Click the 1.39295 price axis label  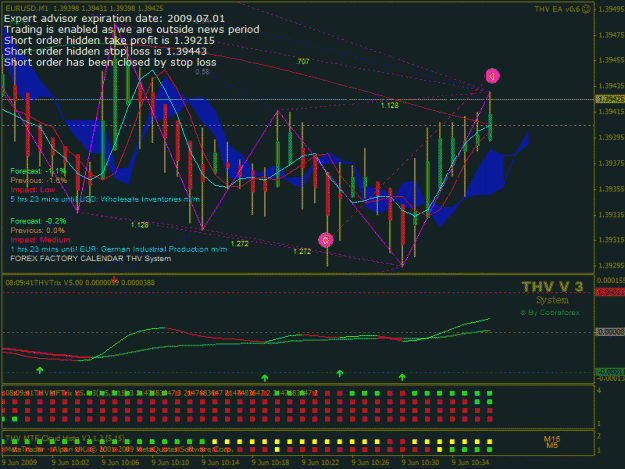click(x=611, y=265)
